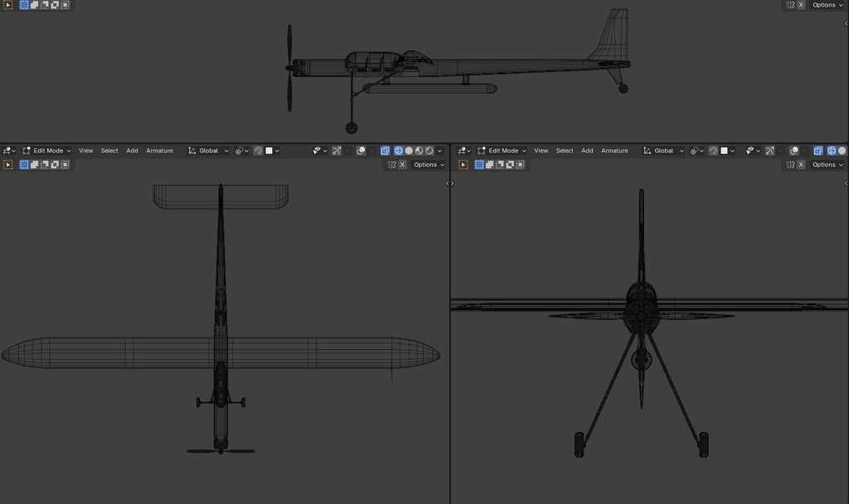Set selection mode Invert in bottom-right viewport
This screenshot has height=504, width=849.
point(510,165)
